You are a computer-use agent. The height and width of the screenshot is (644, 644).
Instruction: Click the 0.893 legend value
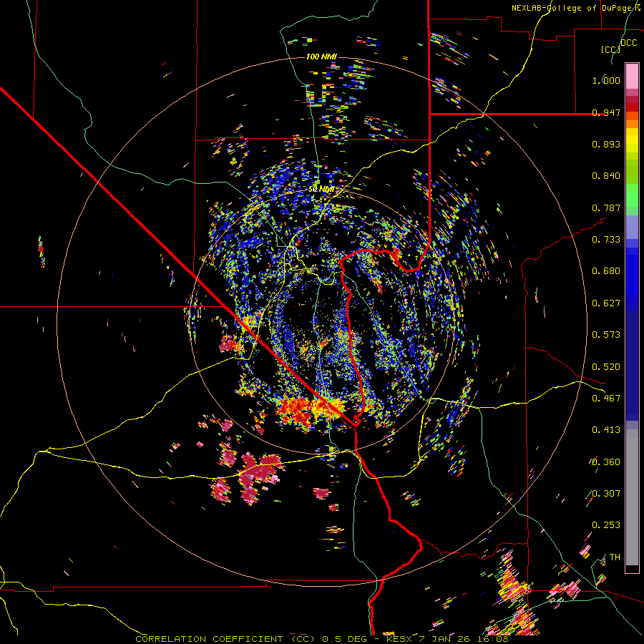click(x=606, y=144)
